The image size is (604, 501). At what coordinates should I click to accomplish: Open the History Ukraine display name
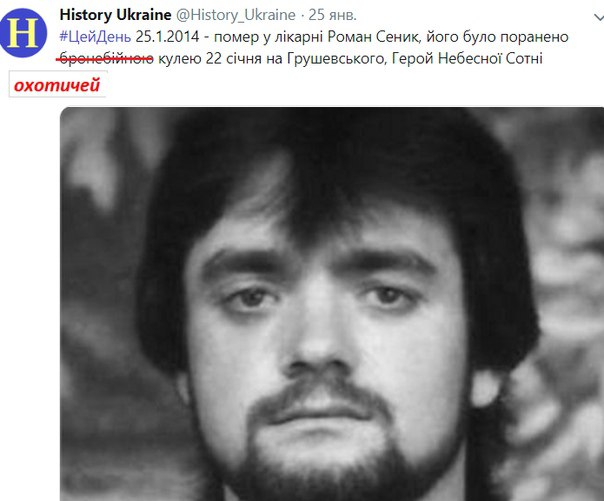tap(115, 15)
